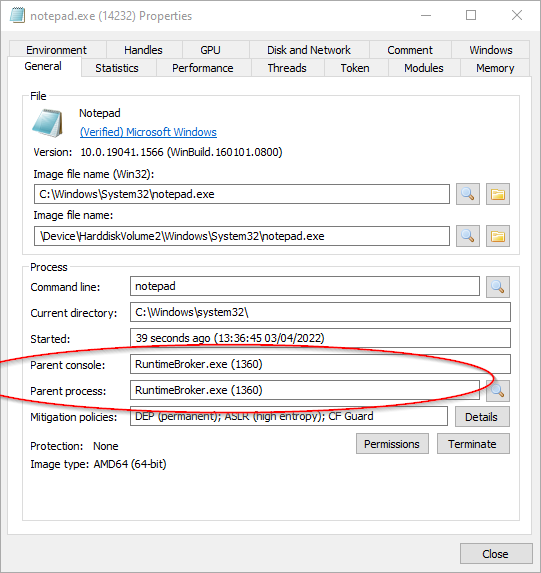Switch to the Environment tab
The image size is (541, 573).
pos(57,50)
